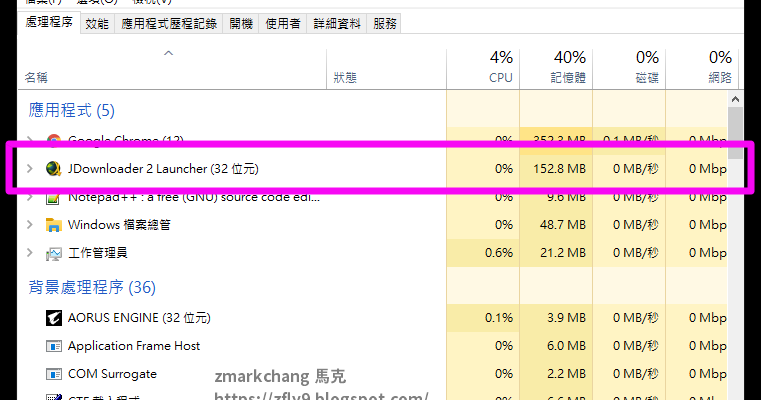Sort by the 網路 column header
The image size is (761, 400).
[x=702, y=69]
